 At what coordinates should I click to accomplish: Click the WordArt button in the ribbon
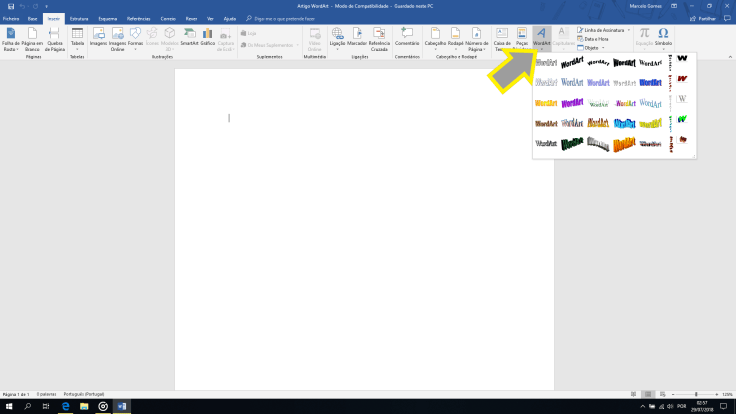(541, 38)
